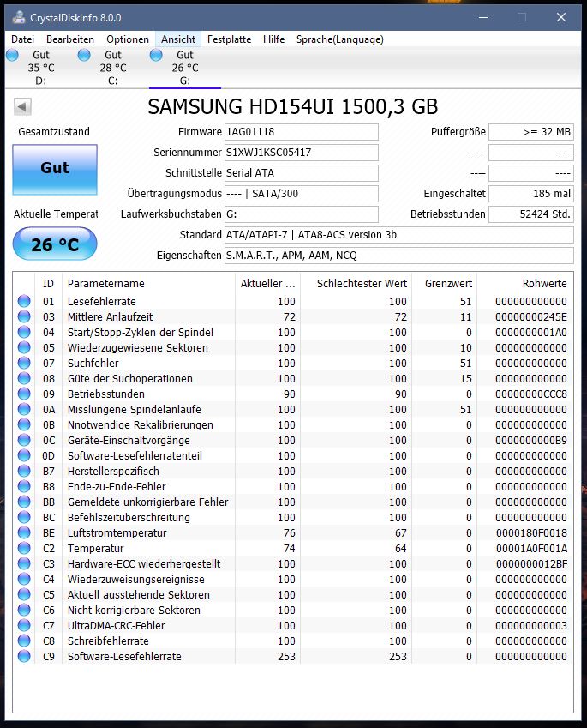Click the Standard field ATA/ATAPI-7
Viewport: 587px width, 728px height.
point(399,234)
